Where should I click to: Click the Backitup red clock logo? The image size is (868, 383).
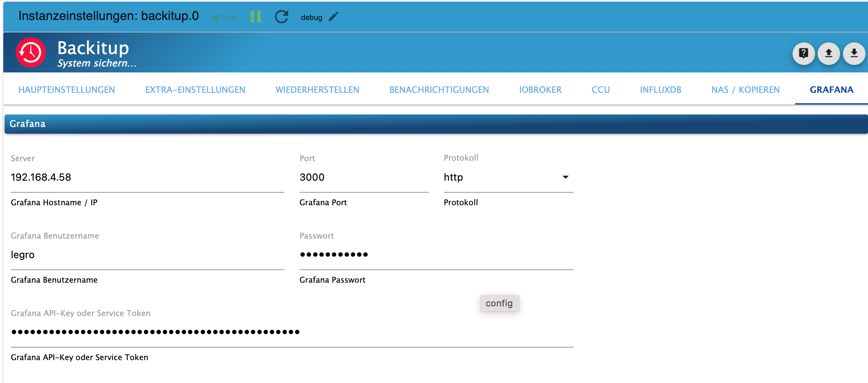point(31,52)
